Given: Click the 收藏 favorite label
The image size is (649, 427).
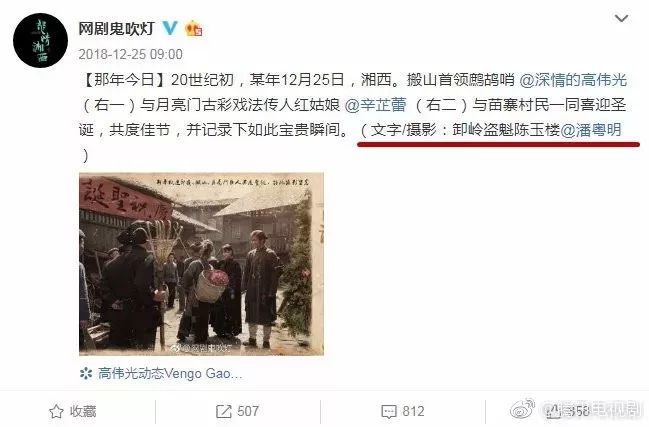Looking at the screenshot, I should [x=83, y=411].
